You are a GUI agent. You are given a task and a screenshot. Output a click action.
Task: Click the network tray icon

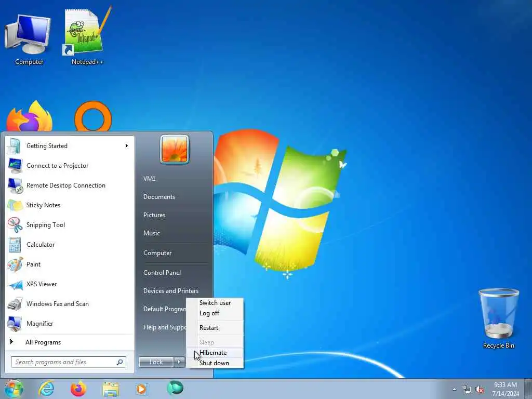tap(467, 390)
